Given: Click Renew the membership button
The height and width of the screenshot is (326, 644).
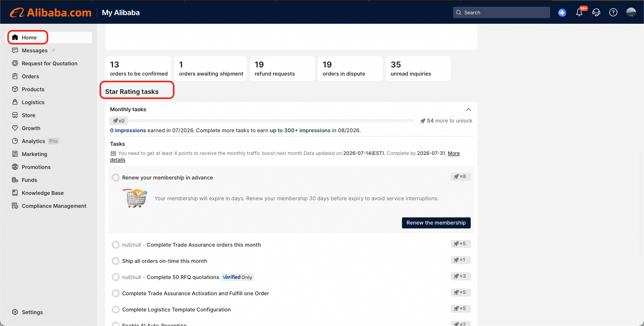Looking at the screenshot, I should click(x=436, y=223).
